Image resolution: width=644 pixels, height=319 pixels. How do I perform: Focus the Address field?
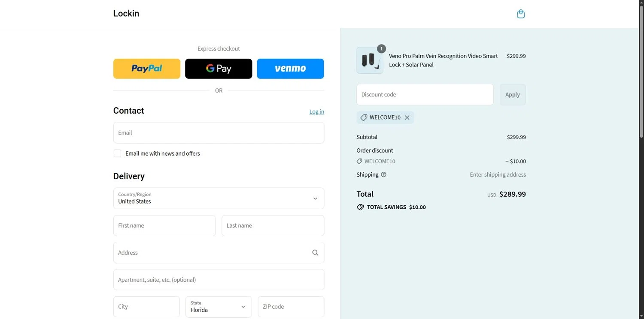coord(219,253)
